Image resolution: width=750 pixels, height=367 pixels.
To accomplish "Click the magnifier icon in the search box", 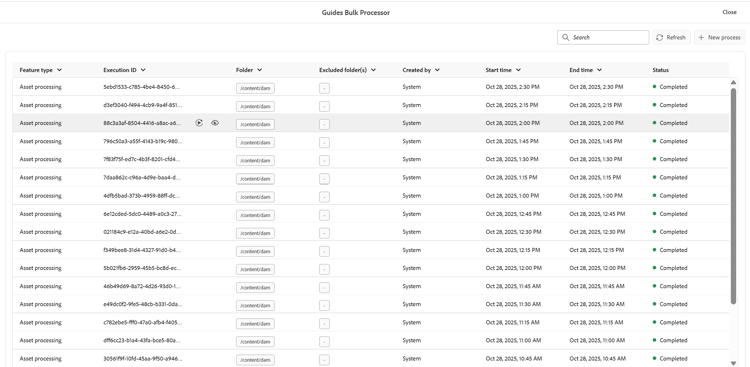I will click(x=566, y=37).
